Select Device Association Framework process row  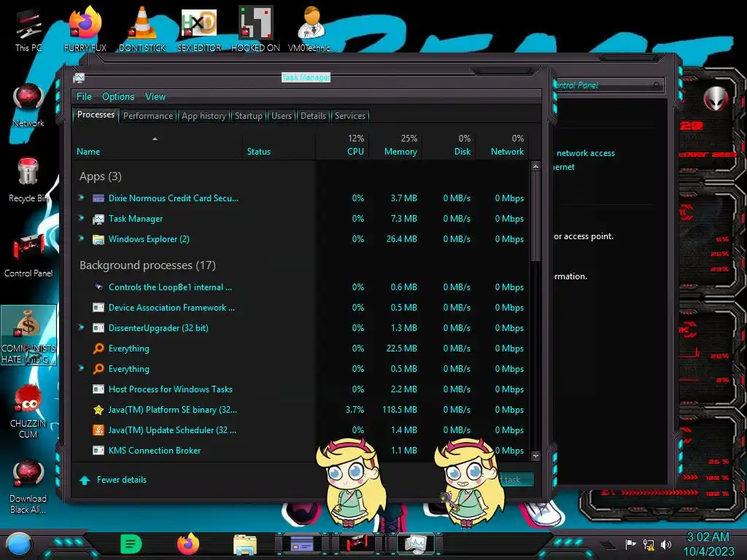pos(301,308)
